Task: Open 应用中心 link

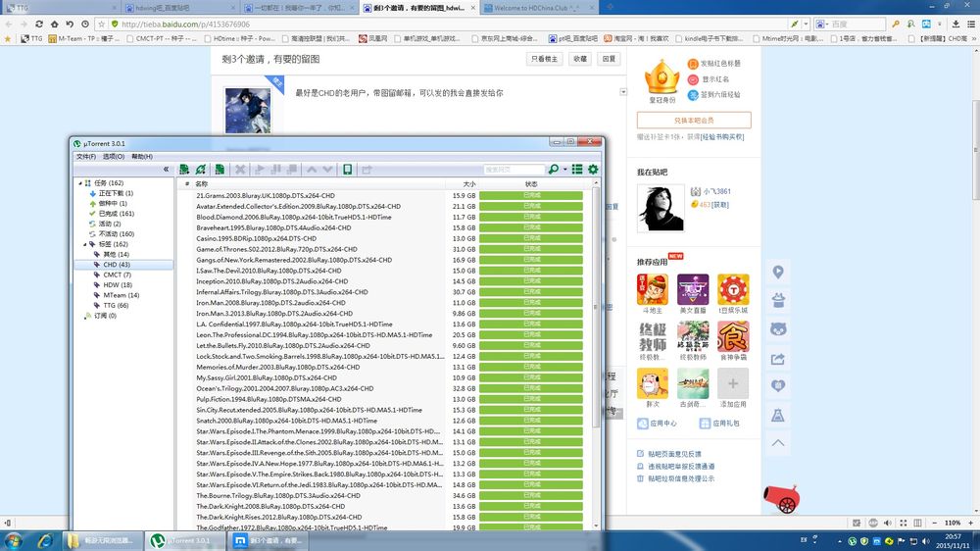Action: point(657,424)
